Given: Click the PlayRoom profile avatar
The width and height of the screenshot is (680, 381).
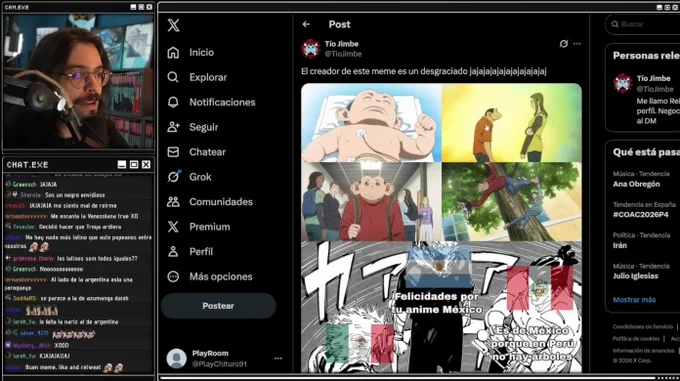Looking at the screenshot, I should coord(177,358).
